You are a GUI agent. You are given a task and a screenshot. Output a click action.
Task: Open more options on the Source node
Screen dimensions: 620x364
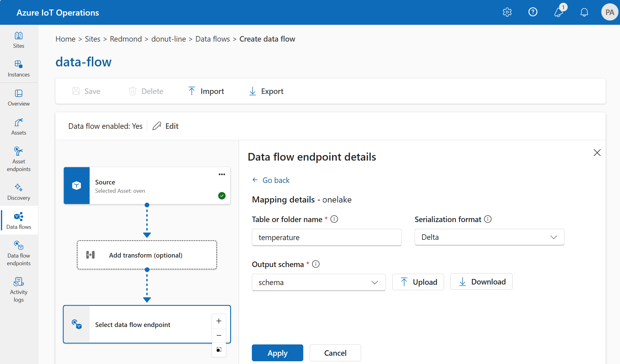(x=222, y=174)
